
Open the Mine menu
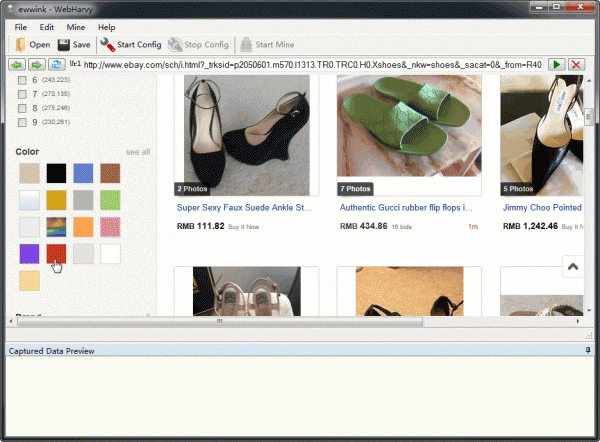click(76, 27)
